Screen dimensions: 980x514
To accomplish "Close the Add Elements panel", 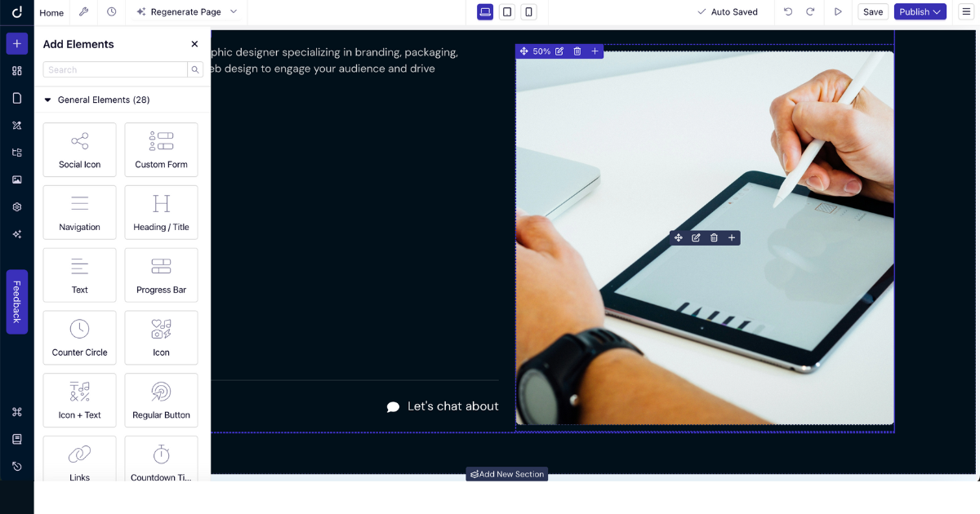I will coord(194,44).
